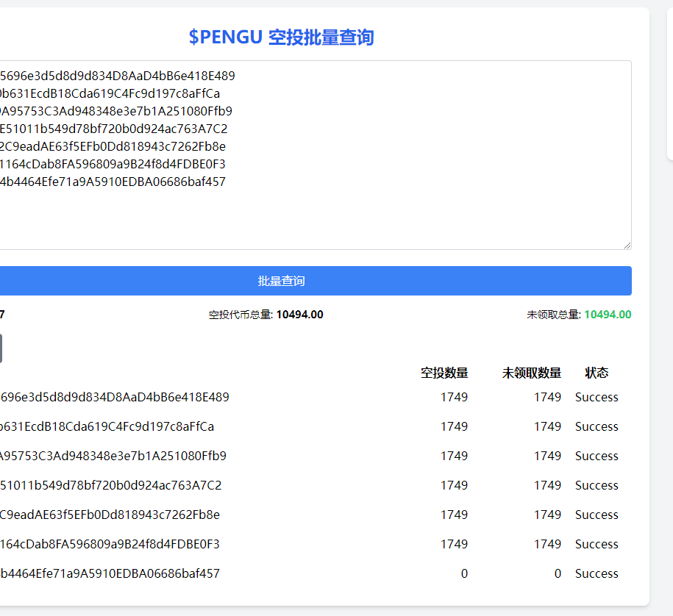
Task: Grab the textarea resize handle corner
Action: 627,246
